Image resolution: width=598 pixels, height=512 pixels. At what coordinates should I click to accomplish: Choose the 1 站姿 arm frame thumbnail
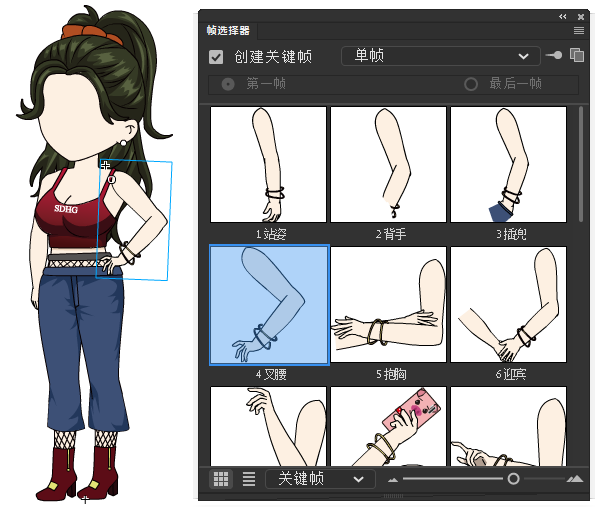point(268,165)
